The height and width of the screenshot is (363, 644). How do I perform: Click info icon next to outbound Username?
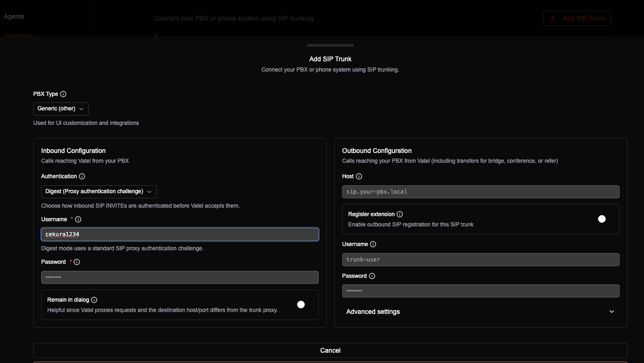(373, 244)
